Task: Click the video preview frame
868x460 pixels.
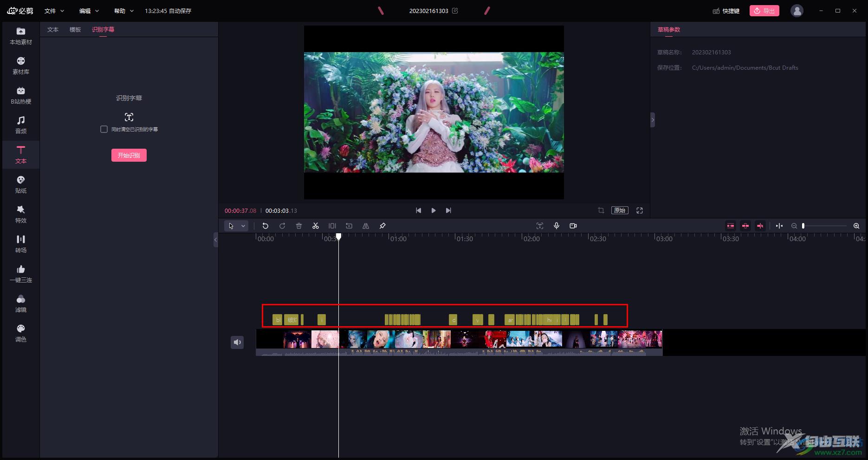Action: (x=434, y=112)
